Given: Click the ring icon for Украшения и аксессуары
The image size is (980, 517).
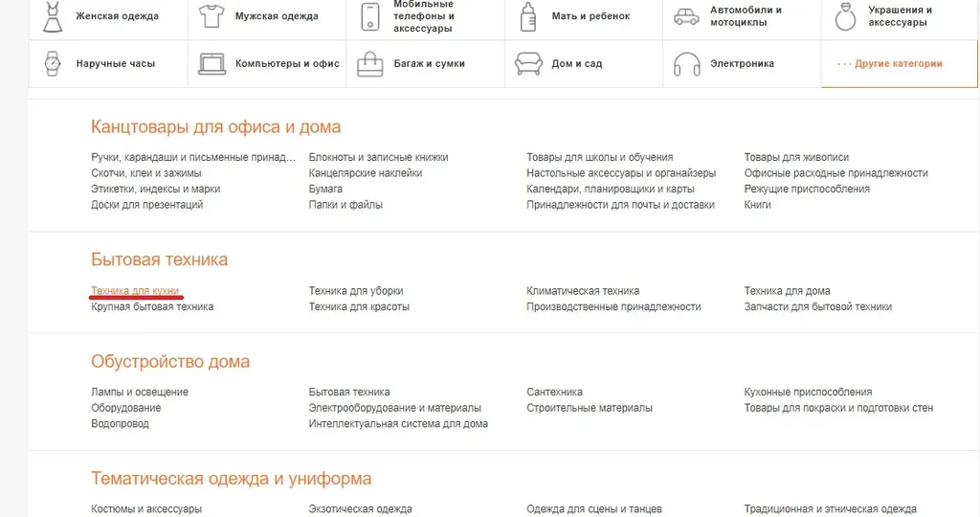Looking at the screenshot, I should pos(845,17).
